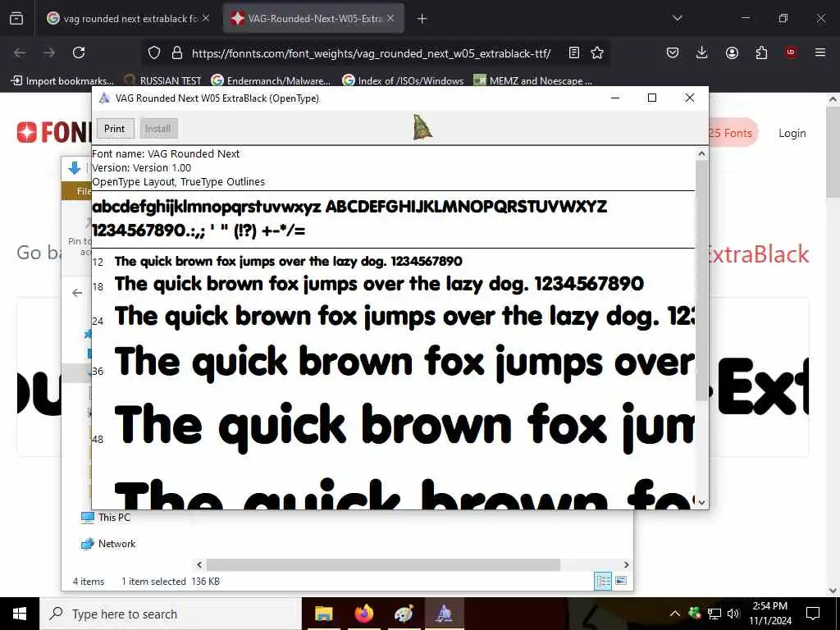Click File Explorer back arrow
The height and width of the screenshot is (630, 840).
77,293
